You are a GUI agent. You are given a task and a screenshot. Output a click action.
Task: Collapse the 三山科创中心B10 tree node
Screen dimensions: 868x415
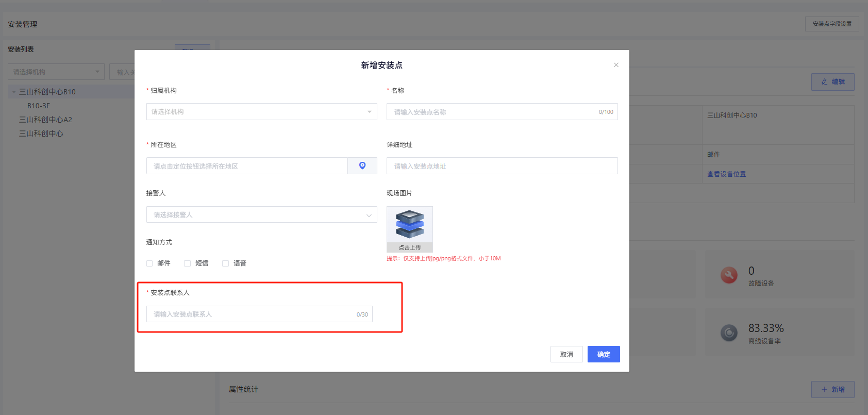14,92
